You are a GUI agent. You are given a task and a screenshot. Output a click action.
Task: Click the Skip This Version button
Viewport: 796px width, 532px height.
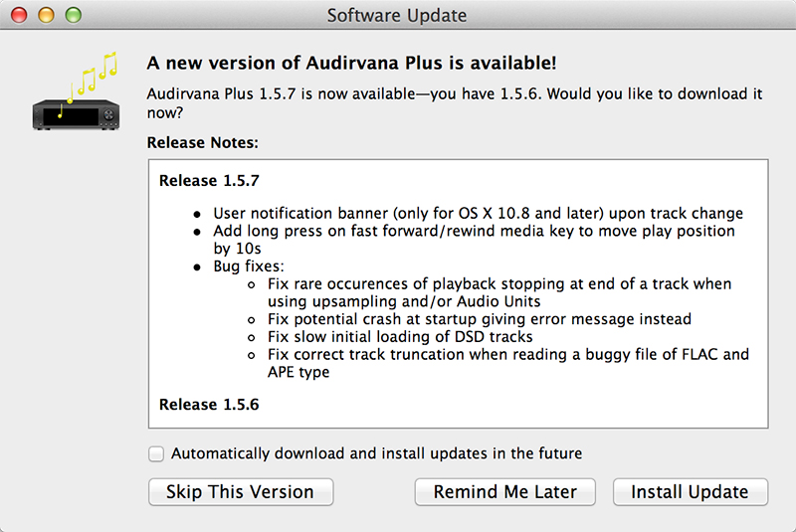(241, 492)
